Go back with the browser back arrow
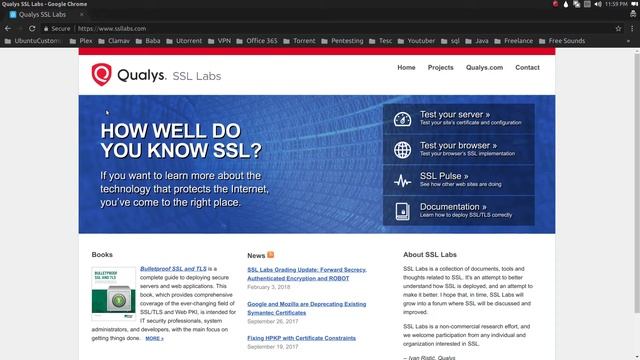The height and width of the screenshot is (360, 640). point(8,29)
